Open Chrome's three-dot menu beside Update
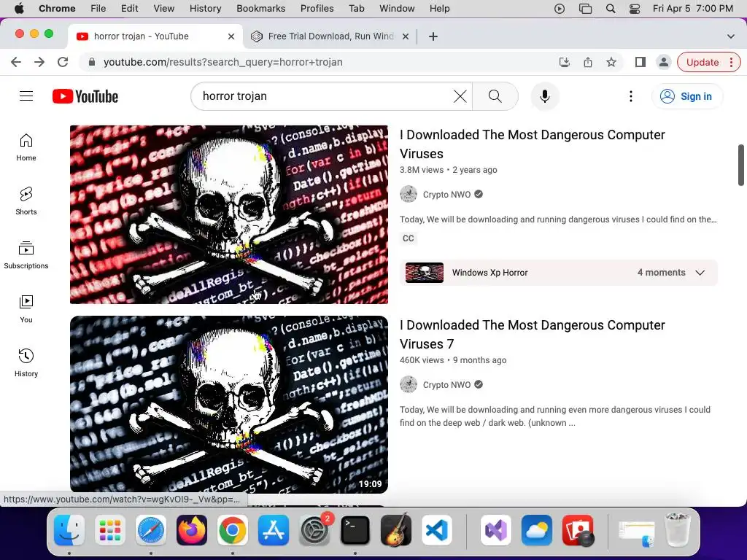 [x=731, y=62]
